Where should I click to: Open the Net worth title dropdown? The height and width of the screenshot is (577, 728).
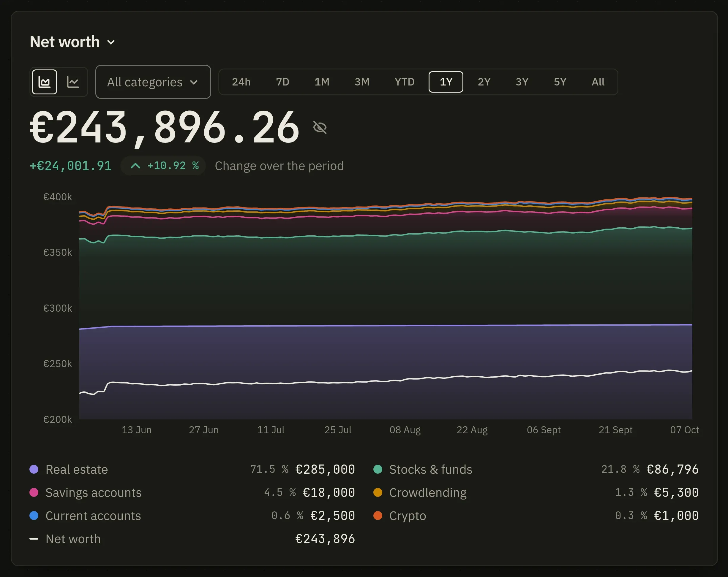[x=72, y=42]
